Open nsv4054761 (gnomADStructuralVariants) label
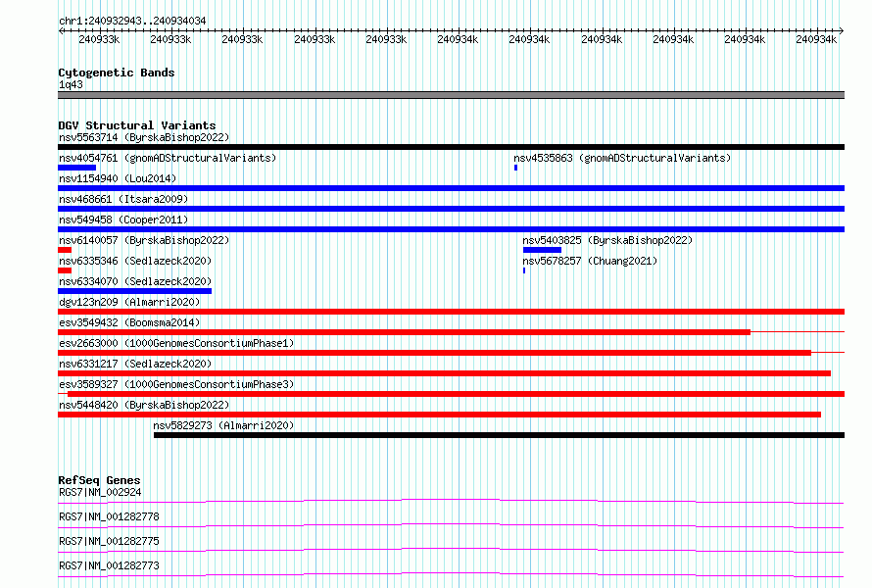The image size is (872, 588). point(168,158)
